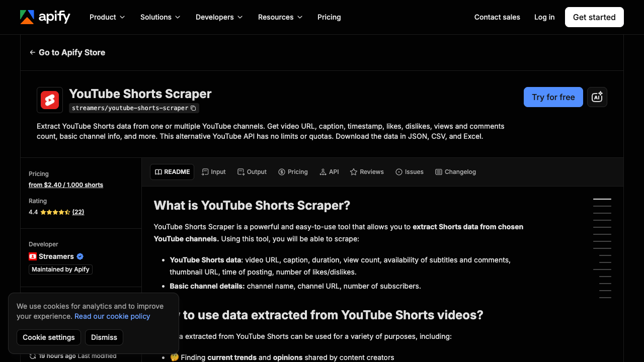Click Log in

point(544,17)
